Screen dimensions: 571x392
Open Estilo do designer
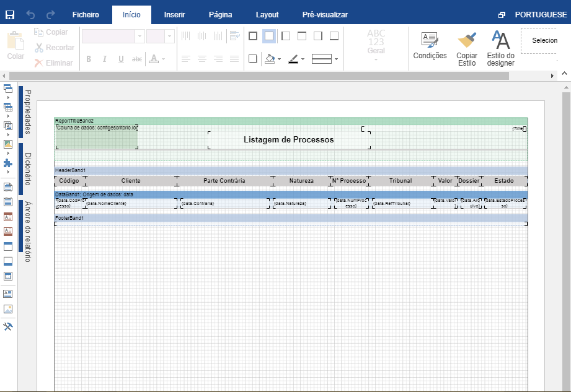[x=501, y=48]
